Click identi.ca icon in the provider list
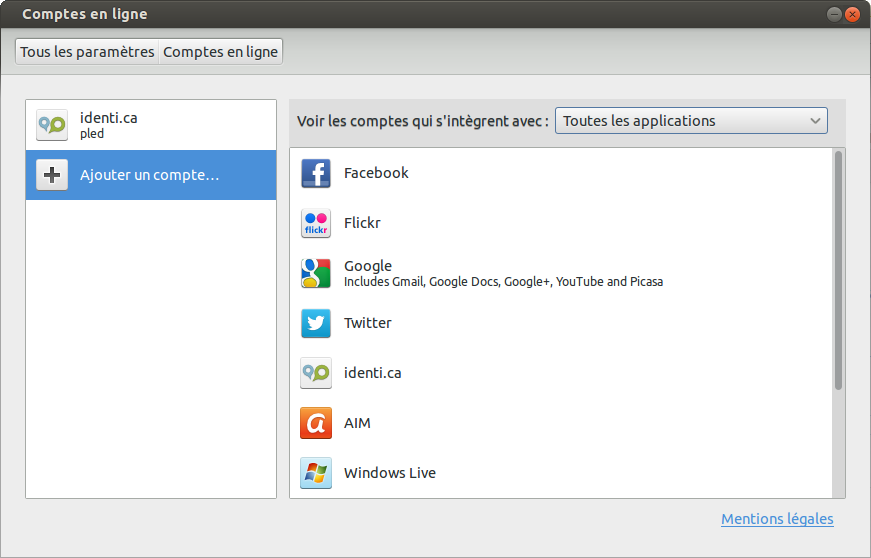Image resolution: width=871 pixels, height=558 pixels. (x=316, y=373)
